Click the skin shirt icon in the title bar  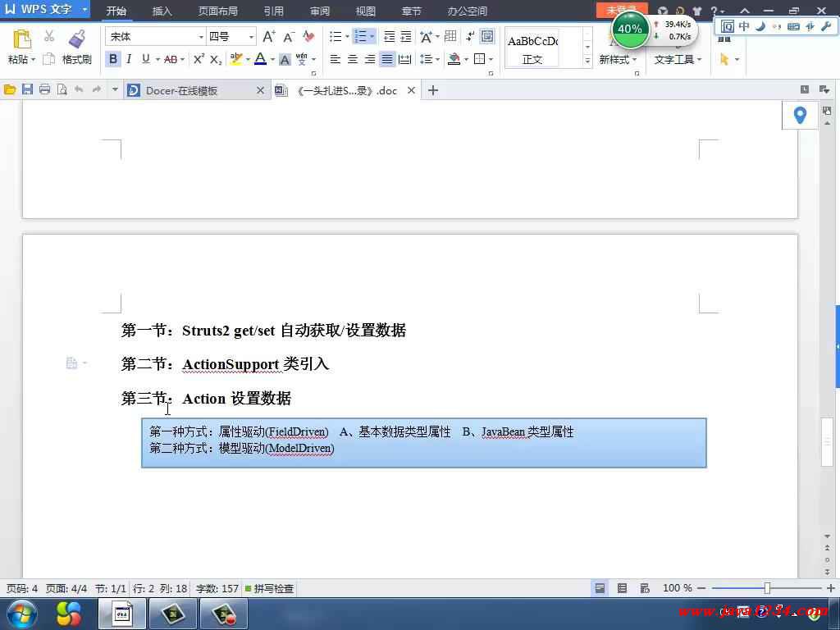coord(697,11)
